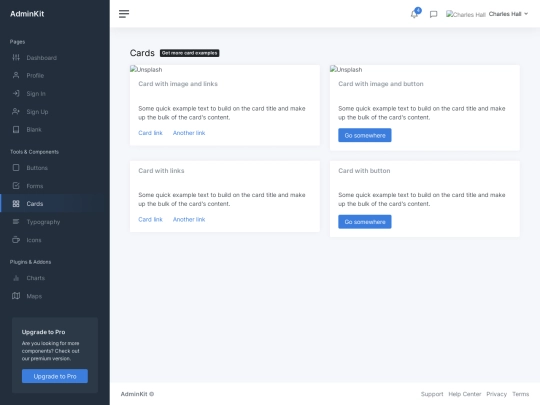Click the 'Tools & Components' sidebar header
This screenshot has width=540, height=405.
tap(34, 152)
